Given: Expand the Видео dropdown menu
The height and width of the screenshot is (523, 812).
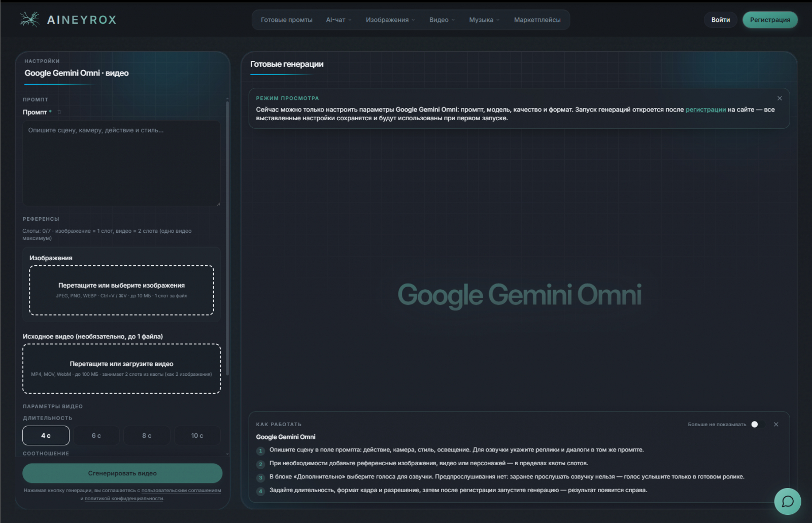Looking at the screenshot, I should point(442,20).
